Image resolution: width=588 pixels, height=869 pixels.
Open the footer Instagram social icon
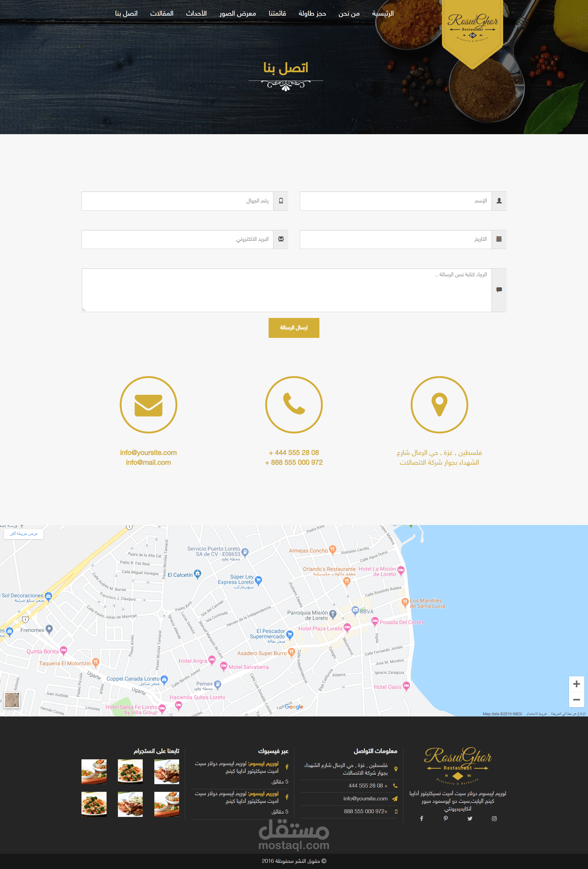point(494,818)
